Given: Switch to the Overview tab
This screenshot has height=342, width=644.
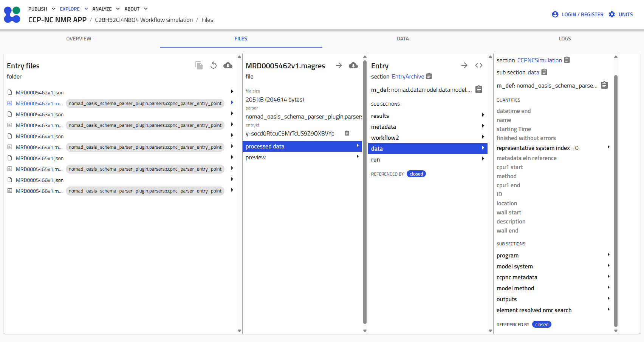Looking at the screenshot, I should (x=79, y=39).
